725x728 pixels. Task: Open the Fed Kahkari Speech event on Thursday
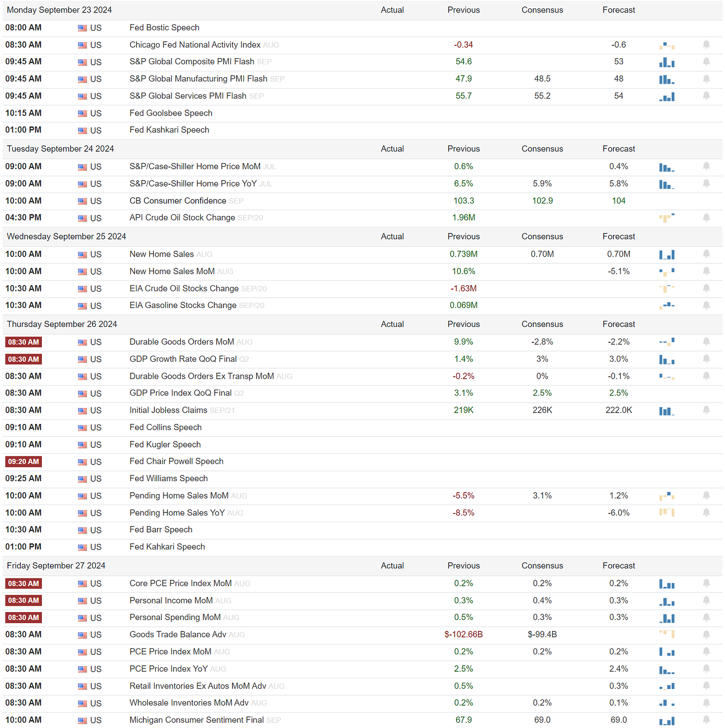[x=167, y=546]
